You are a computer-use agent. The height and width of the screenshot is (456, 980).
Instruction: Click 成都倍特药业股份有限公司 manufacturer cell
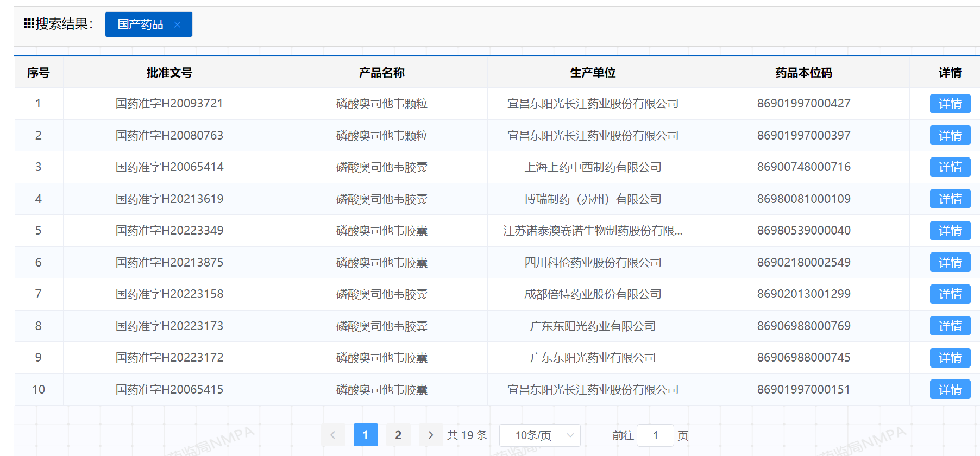[593, 294]
